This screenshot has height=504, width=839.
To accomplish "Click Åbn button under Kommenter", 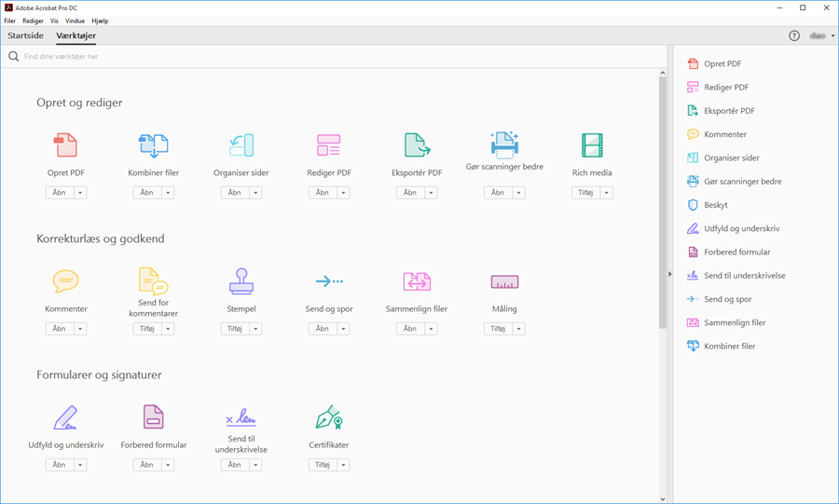I will [60, 329].
